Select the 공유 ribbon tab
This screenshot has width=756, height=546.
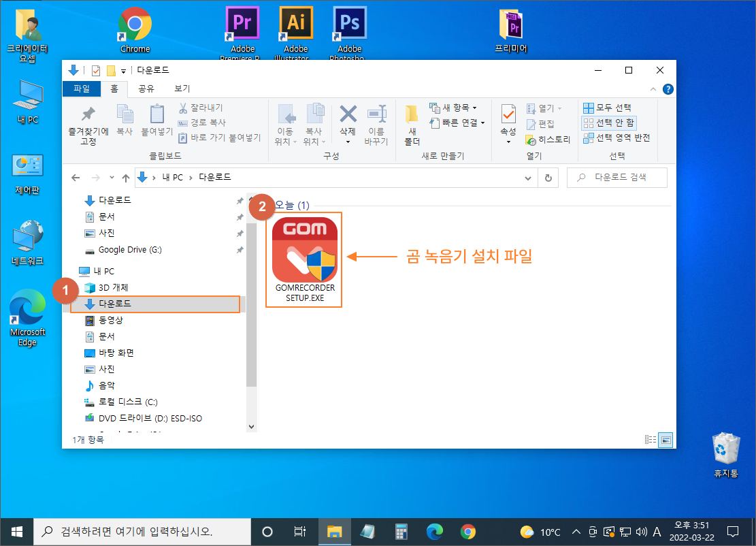(x=146, y=89)
